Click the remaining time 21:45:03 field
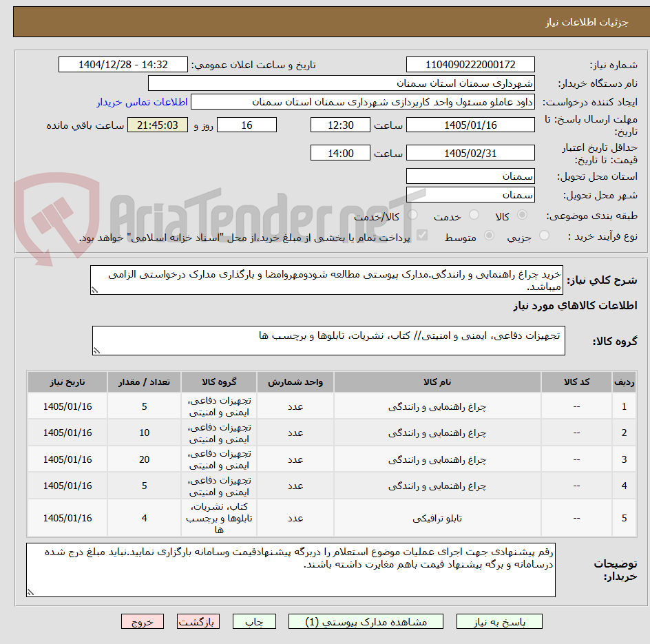The width and height of the screenshot is (650, 644). click(158, 125)
